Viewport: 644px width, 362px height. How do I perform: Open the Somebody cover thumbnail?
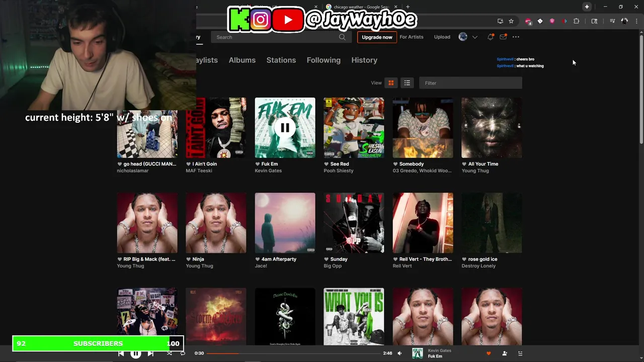point(423,128)
